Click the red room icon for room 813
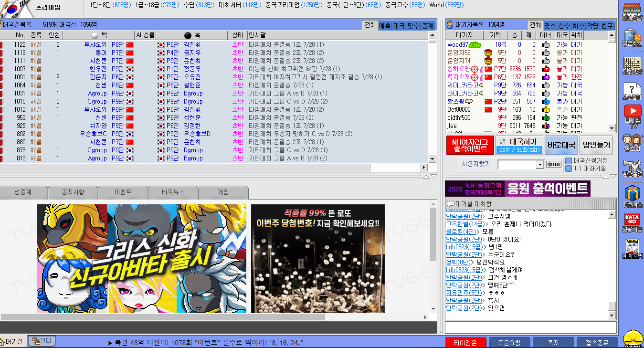The width and height of the screenshot is (644, 348). click(x=2, y=158)
